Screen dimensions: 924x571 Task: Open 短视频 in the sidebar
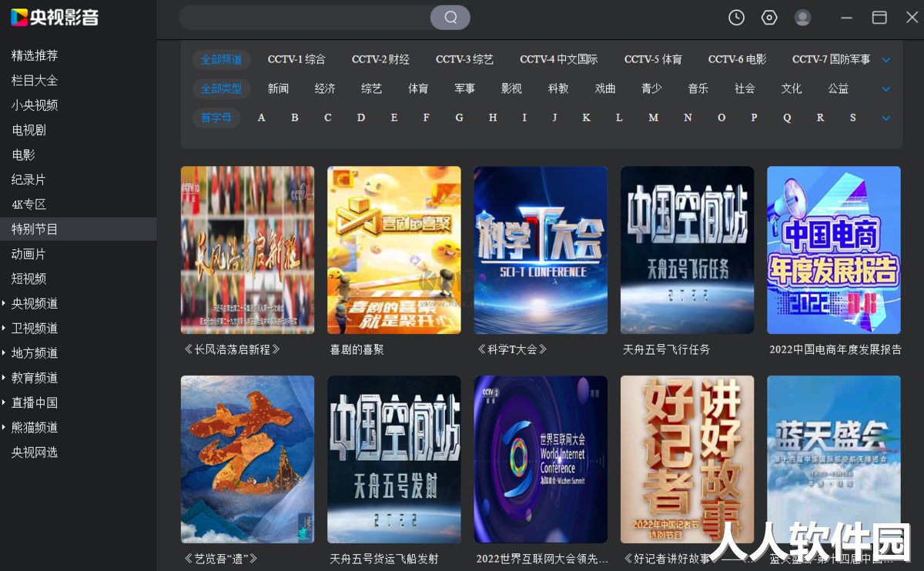29,279
